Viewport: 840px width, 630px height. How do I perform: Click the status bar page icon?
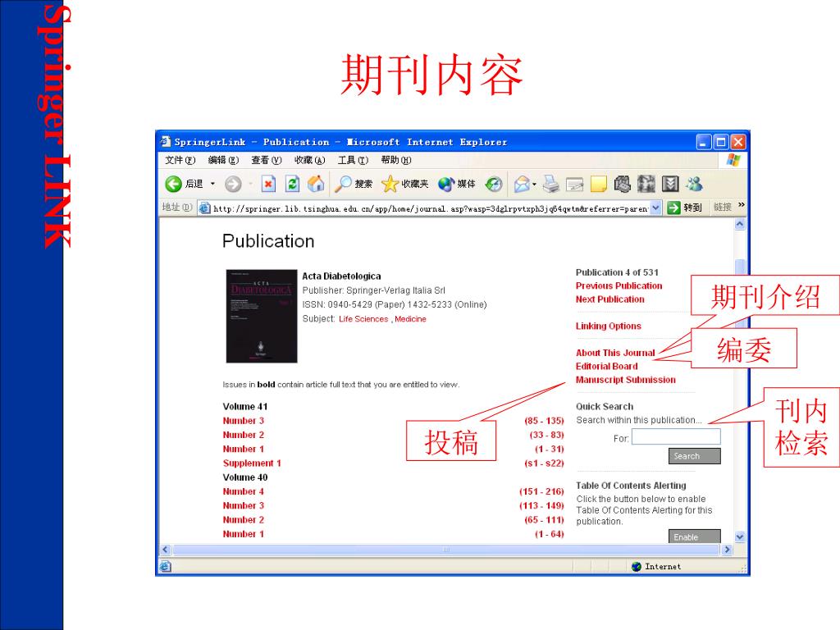[x=165, y=566]
